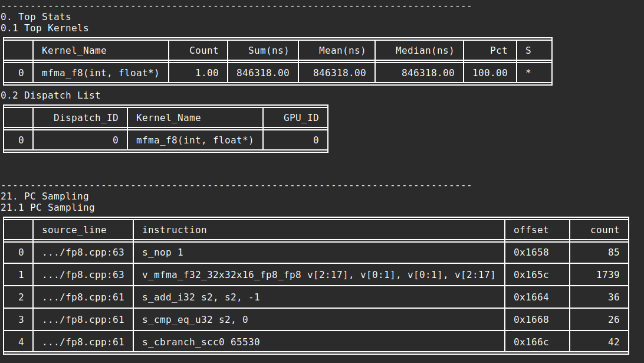This screenshot has height=363, width=644.
Task: Select the section heading 0.1 Top Kernels
Action: [x=44, y=28]
